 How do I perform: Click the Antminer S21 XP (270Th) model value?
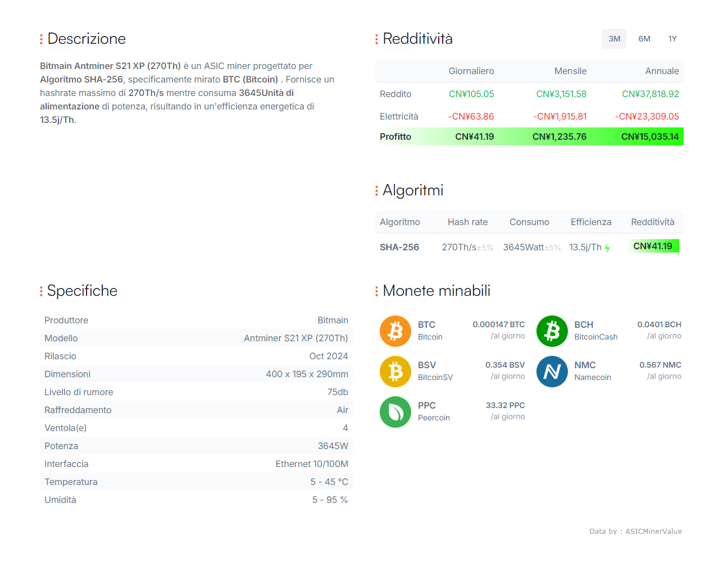pos(296,338)
